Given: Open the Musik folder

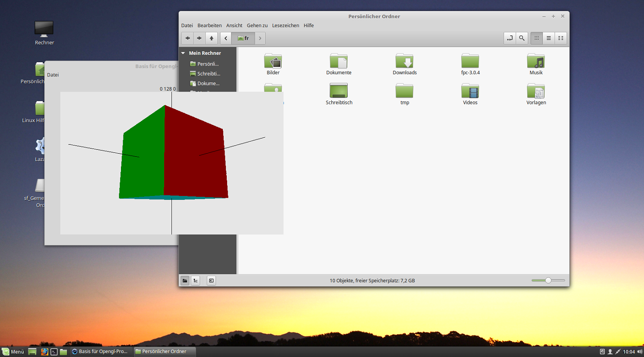Looking at the screenshot, I should coord(536,64).
